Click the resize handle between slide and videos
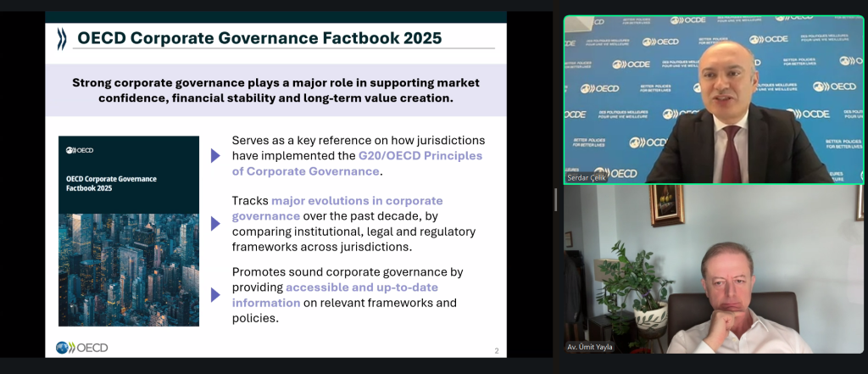 click(556, 199)
